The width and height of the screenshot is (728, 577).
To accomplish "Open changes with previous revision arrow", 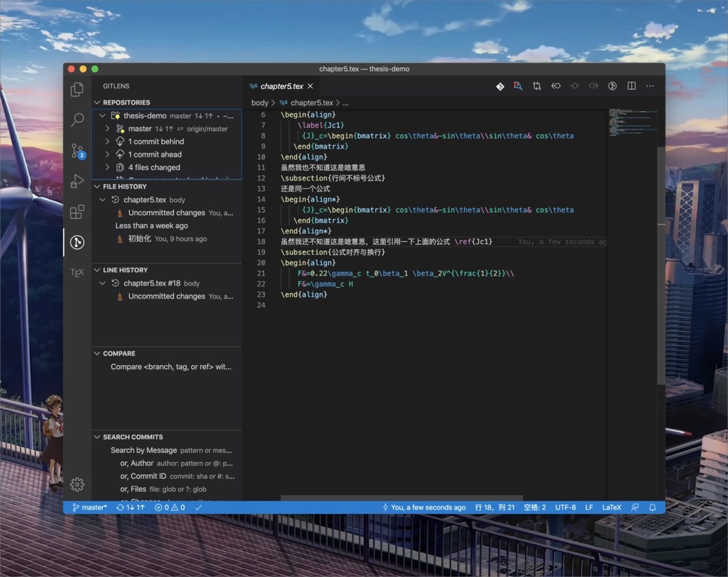I will [556, 86].
